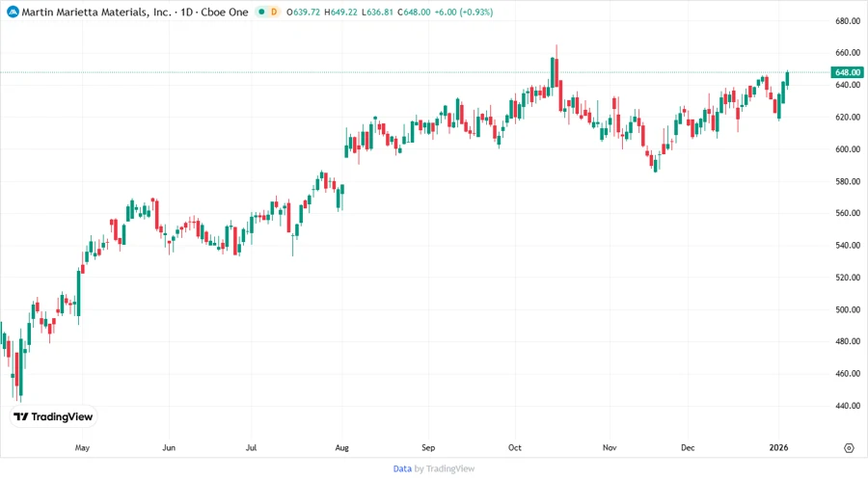Image resolution: width=868 pixels, height=480 pixels.
Task: Click the 620.00 price axis label
Action: pos(848,117)
